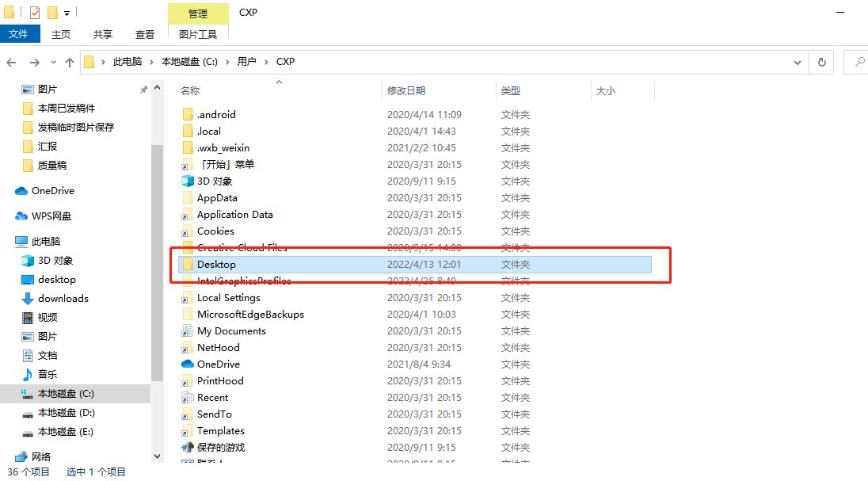This screenshot has height=481, width=868.
Task: Click the back navigation arrow
Action: point(12,62)
